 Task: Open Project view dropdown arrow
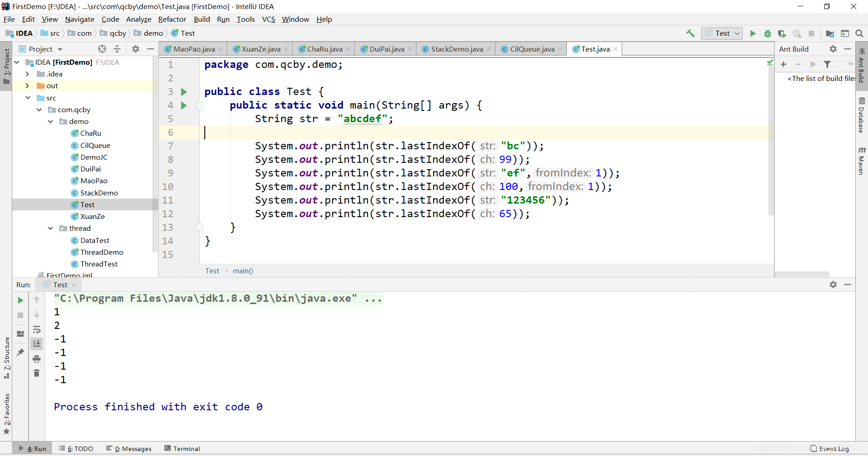tap(60, 49)
